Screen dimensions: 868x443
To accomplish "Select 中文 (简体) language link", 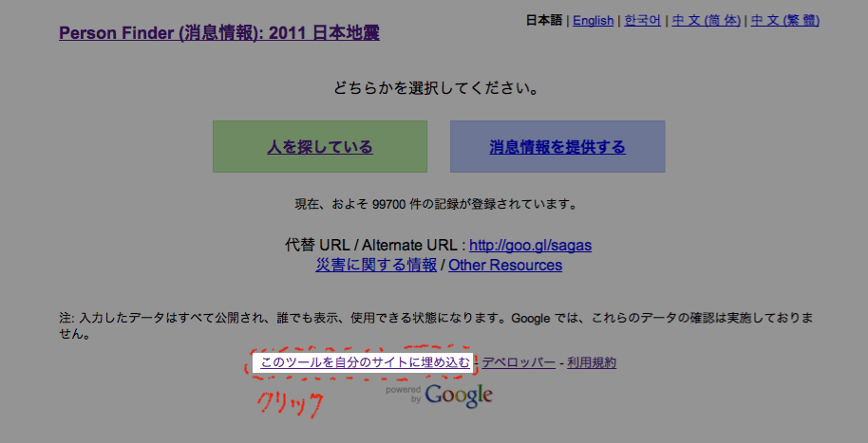I will [x=706, y=21].
